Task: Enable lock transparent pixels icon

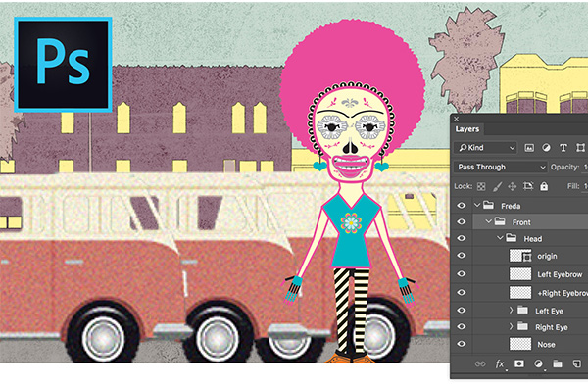Action: click(481, 186)
